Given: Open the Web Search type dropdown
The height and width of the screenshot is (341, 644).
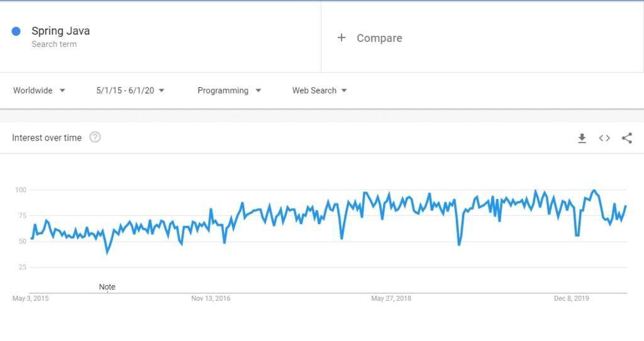Looking at the screenshot, I should click(x=319, y=90).
